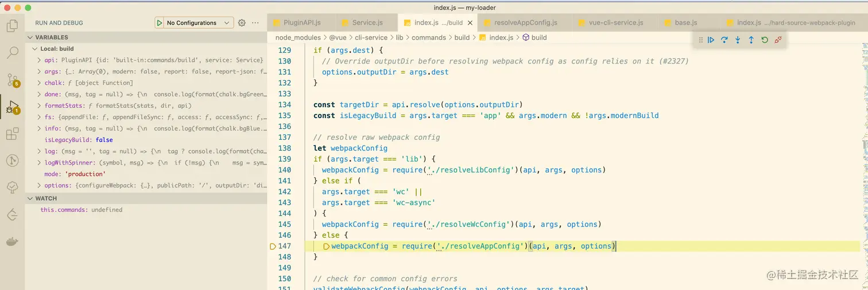The width and height of the screenshot is (868, 290).
Task: Open launch.json via the gear icon
Action: point(242,23)
